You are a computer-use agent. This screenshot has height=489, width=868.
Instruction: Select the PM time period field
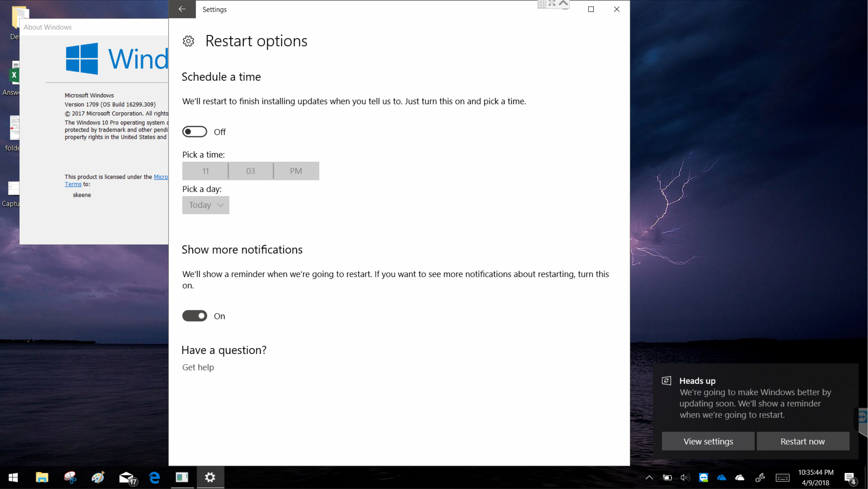click(x=296, y=171)
